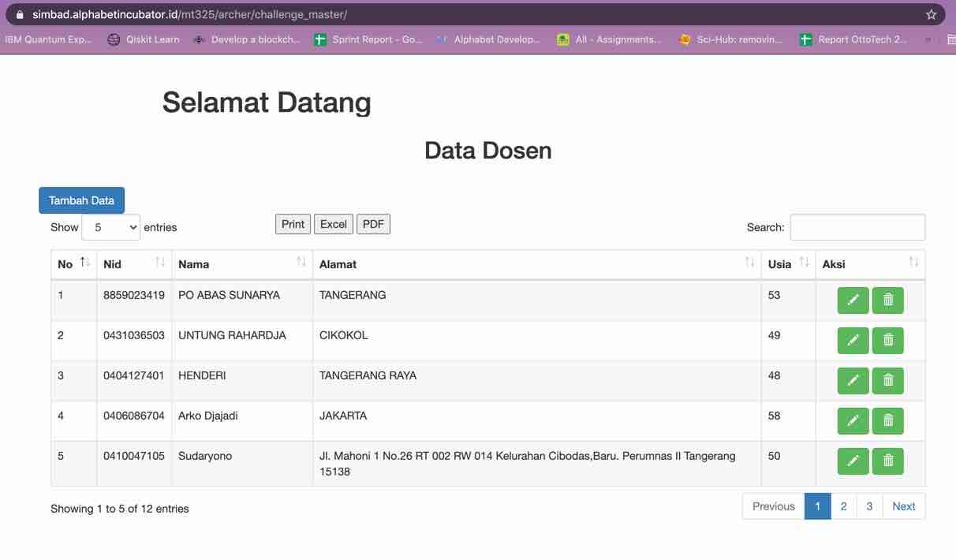
Task: Click the Next pagination link
Action: (x=903, y=506)
